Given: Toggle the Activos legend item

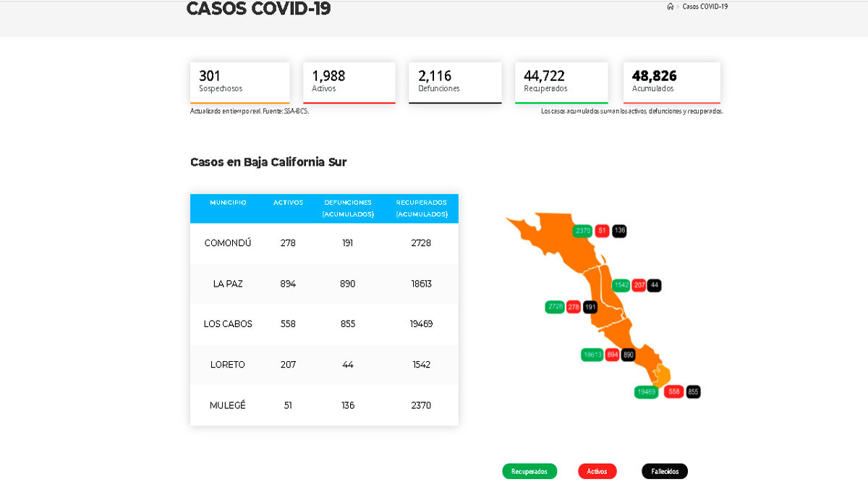Looking at the screenshot, I should pos(597,471).
